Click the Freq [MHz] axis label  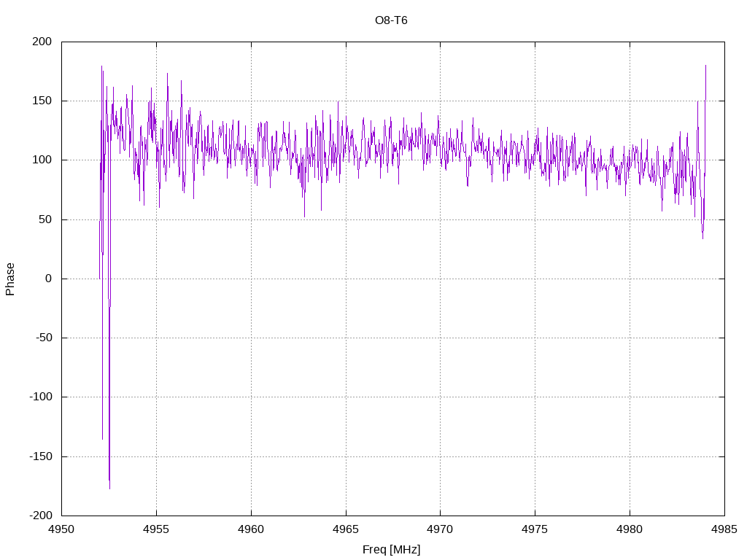pos(391,550)
